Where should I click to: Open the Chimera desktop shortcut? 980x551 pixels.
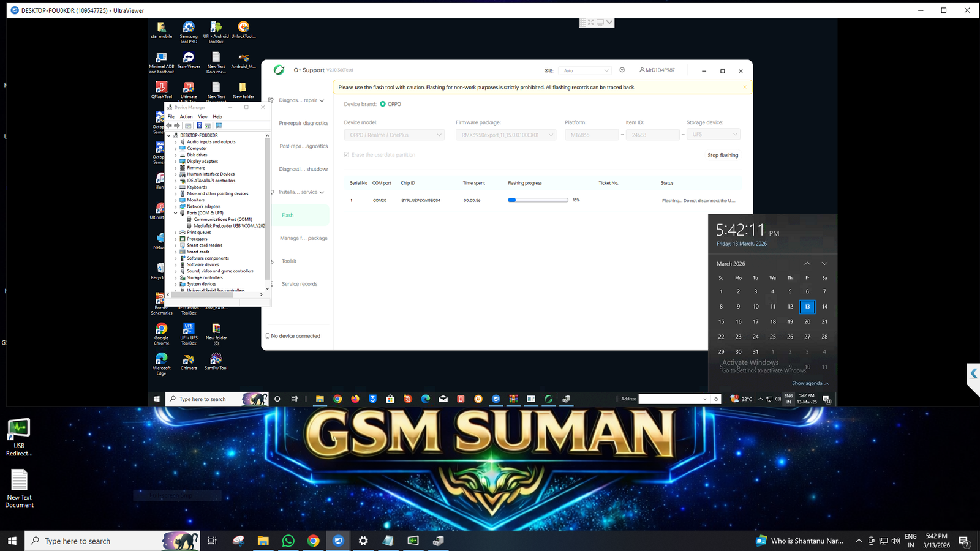click(189, 359)
